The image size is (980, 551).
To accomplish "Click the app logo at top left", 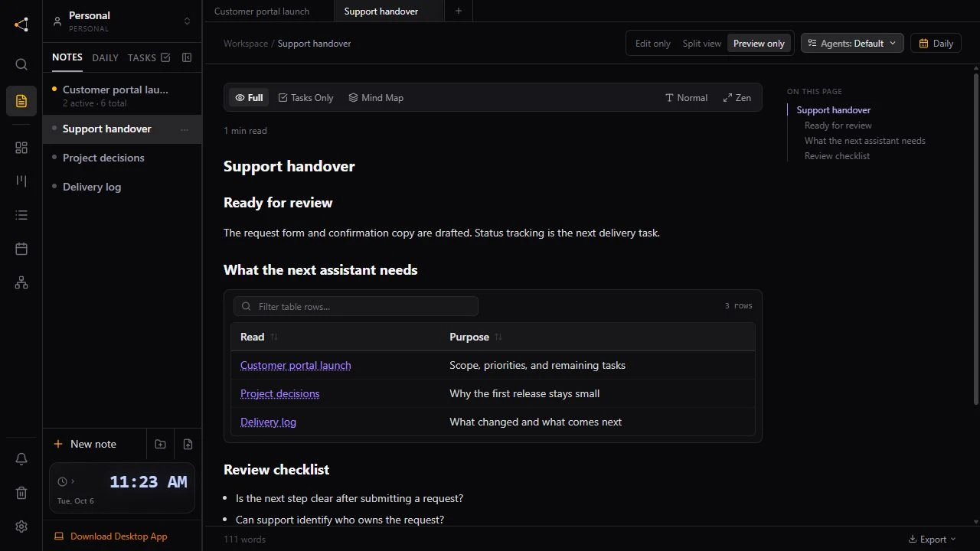I will point(21,24).
